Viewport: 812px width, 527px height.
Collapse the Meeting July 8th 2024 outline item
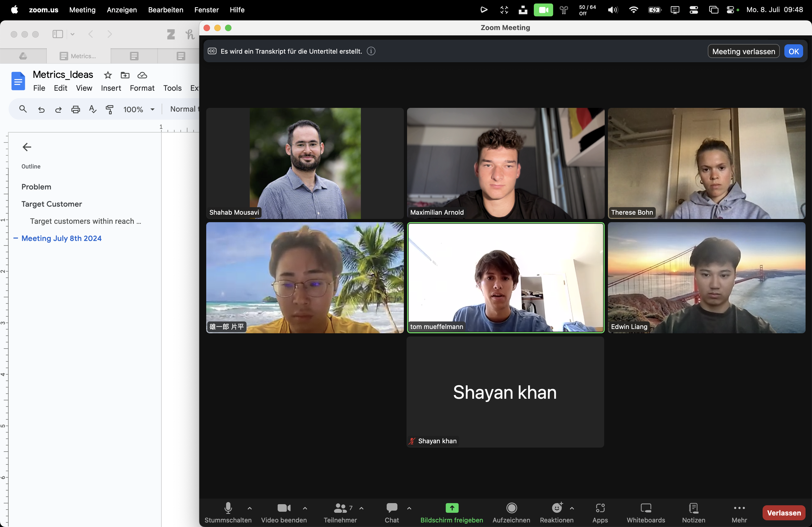[15, 238]
